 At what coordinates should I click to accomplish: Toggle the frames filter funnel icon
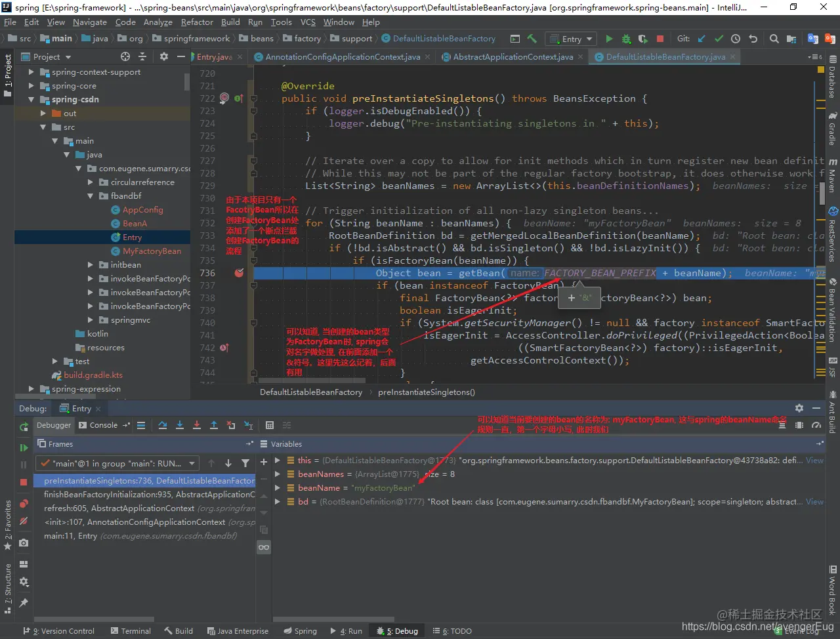245,463
